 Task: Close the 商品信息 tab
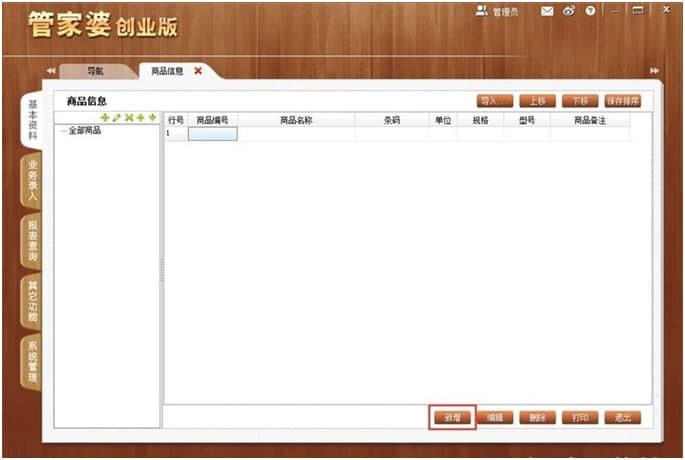[198, 71]
